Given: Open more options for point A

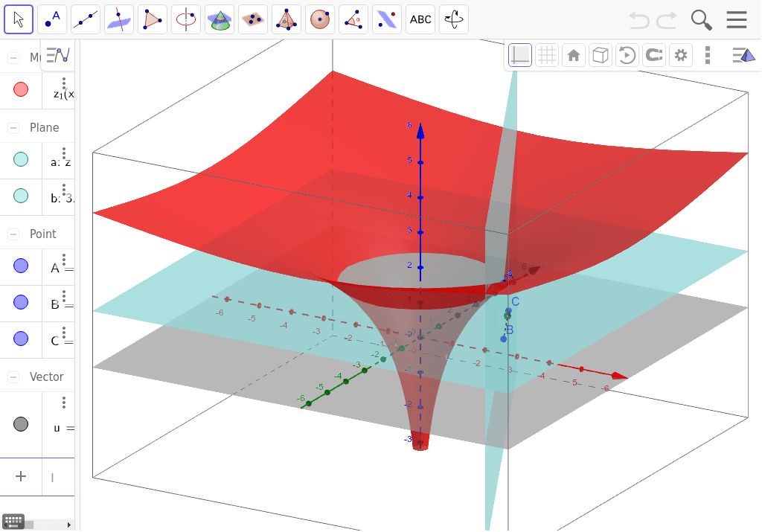Looking at the screenshot, I should point(64,260).
